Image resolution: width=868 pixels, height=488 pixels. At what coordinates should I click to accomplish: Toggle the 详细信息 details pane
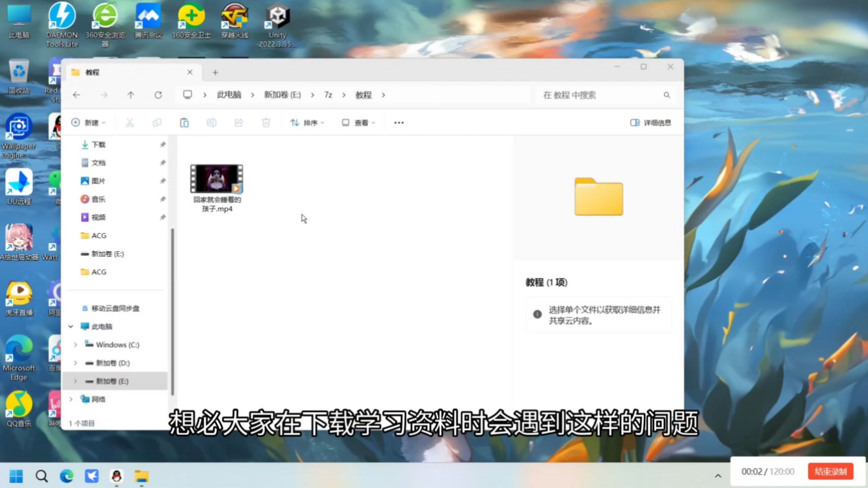point(651,122)
